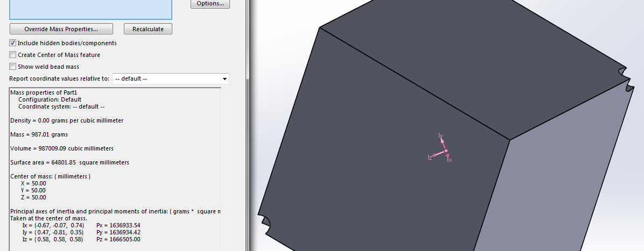Image resolution: width=644 pixels, height=251 pixels.
Task: Open Override Mass Properties dialog
Action: point(61,29)
